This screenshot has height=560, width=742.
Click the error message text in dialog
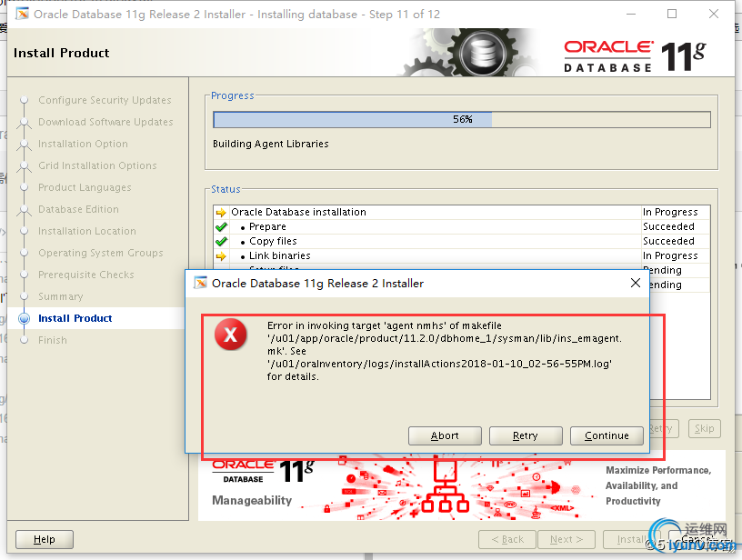(445, 351)
